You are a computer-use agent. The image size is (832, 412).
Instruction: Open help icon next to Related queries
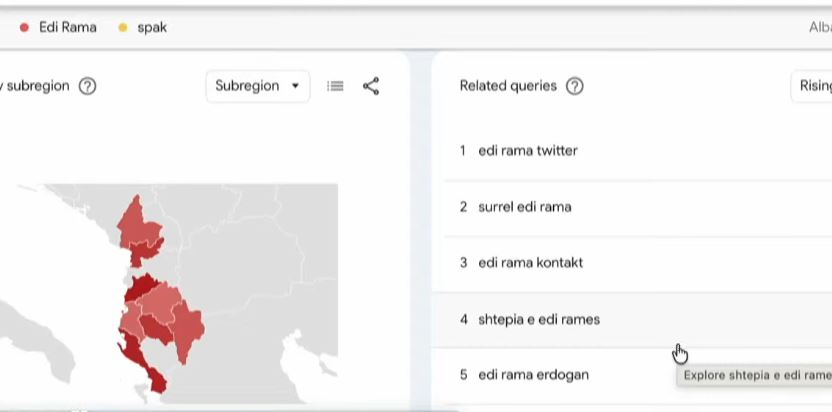(x=574, y=86)
